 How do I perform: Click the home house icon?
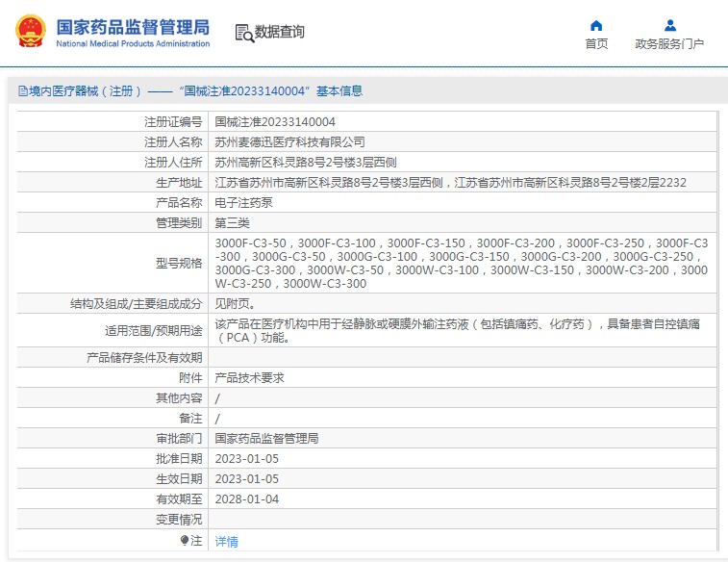point(596,26)
